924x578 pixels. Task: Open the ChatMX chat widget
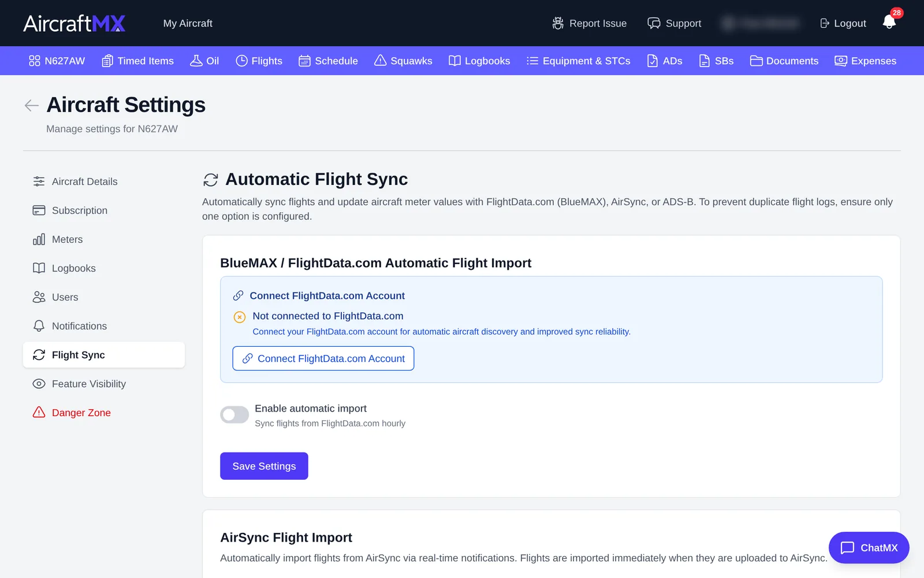(869, 547)
